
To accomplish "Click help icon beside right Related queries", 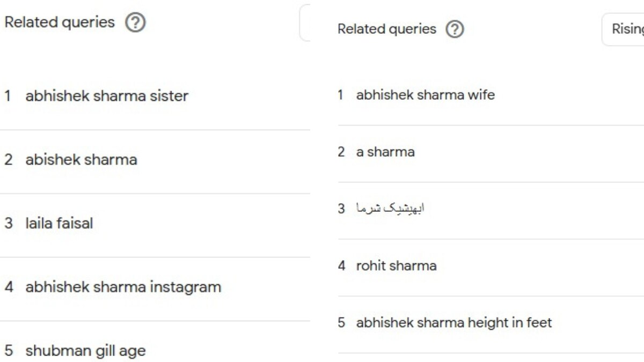I will 455,29.
